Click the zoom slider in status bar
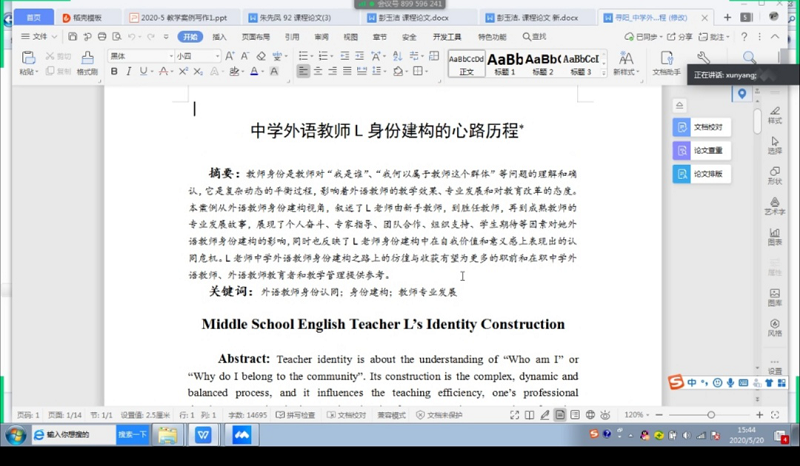The width and height of the screenshot is (800, 466). 711,415
